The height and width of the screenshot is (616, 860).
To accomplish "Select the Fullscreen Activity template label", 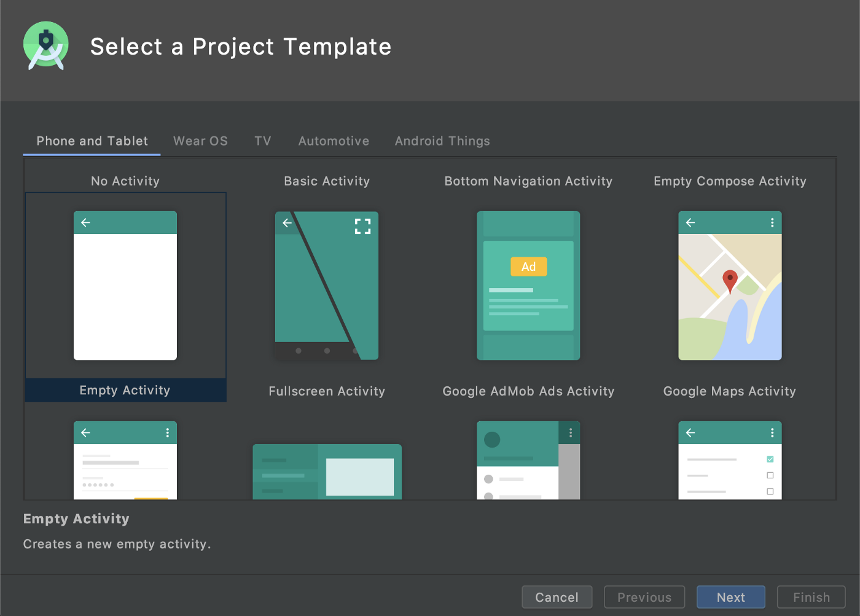I will click(327, 391).
